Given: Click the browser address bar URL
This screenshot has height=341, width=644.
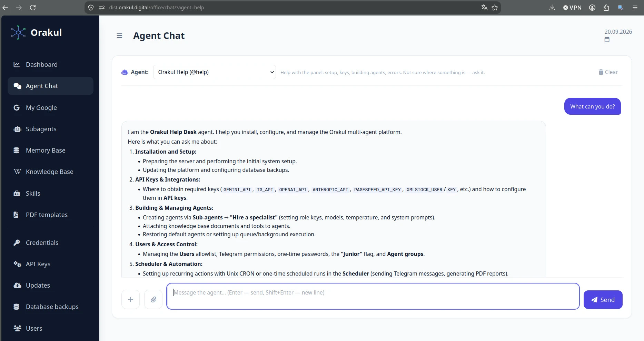Looking at the screenshot, I should (157, 8).
